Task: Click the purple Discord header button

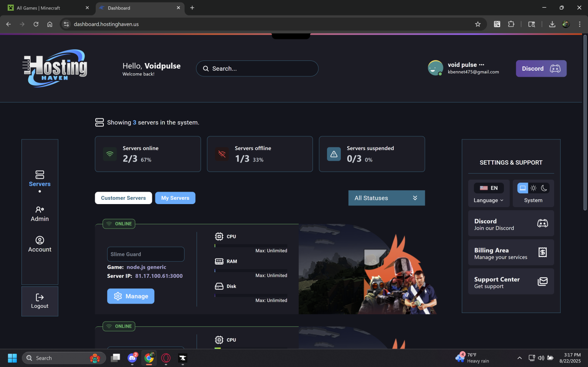Action: point(541,69)
